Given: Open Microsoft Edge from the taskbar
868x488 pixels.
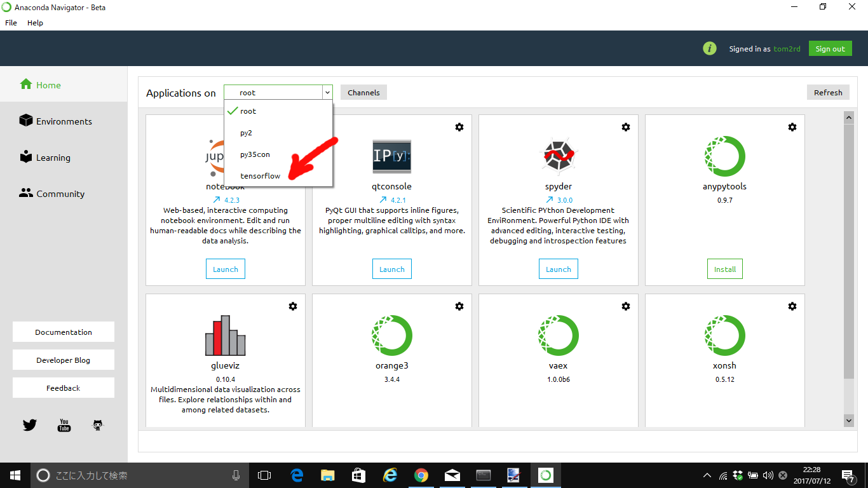Looking at the screenshot, I should tap(297, 475).
